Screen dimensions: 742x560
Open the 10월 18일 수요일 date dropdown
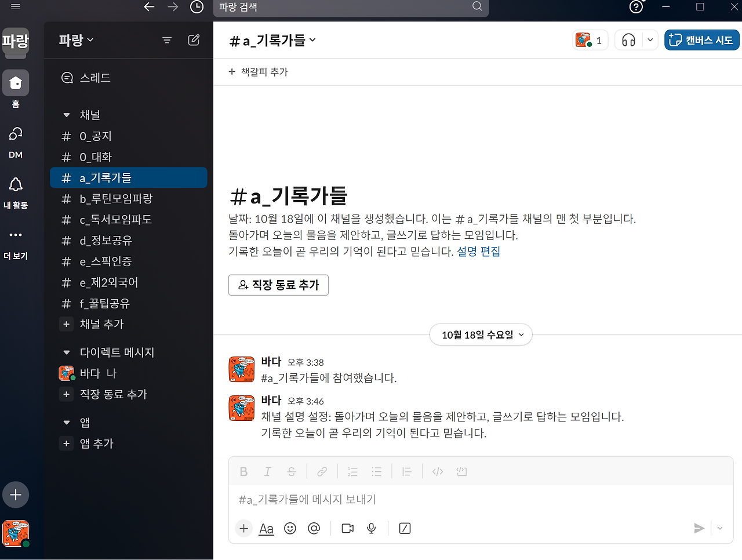click(481, 334)
